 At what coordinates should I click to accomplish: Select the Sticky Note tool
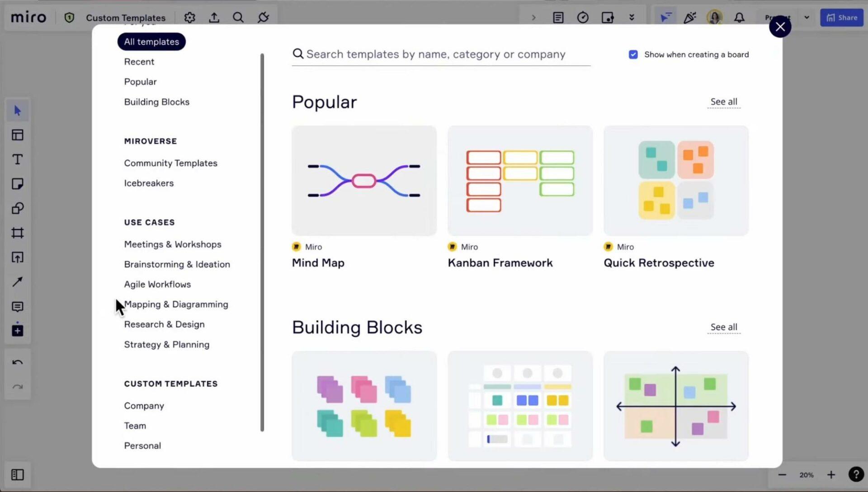(17, 184)
